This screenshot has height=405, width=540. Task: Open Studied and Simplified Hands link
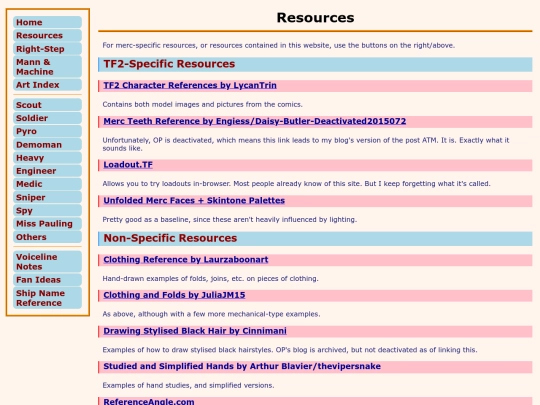242,366
